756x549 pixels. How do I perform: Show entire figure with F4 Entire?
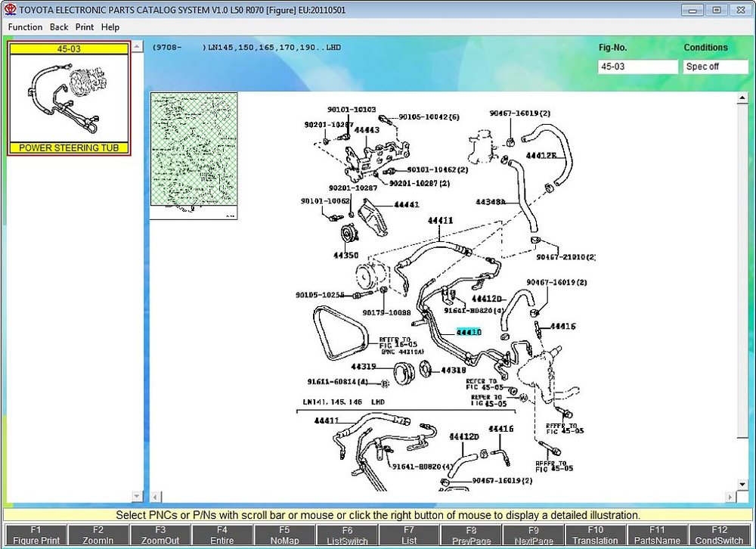[222, 535]
